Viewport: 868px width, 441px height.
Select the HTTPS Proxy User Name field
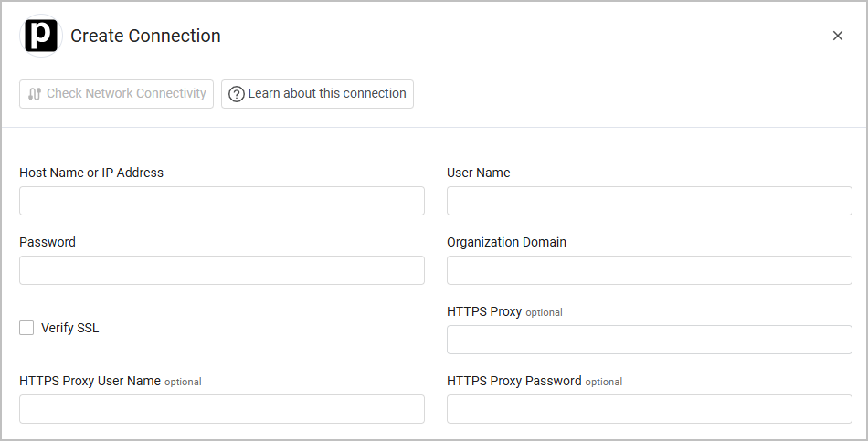221,409
